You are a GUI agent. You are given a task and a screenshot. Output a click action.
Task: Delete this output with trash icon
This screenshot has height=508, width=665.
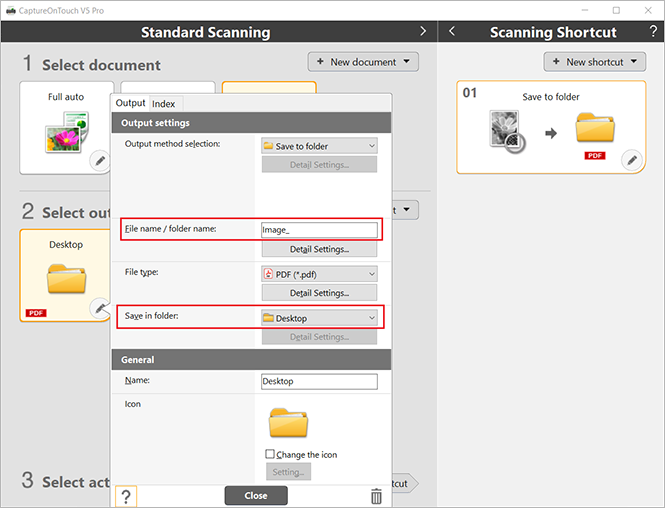[x=376, y=496]
